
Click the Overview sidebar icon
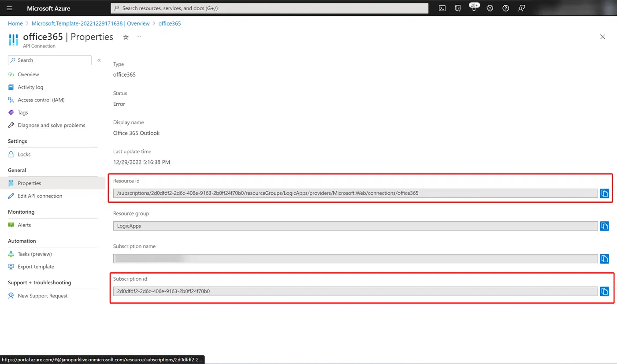point(11,74)
